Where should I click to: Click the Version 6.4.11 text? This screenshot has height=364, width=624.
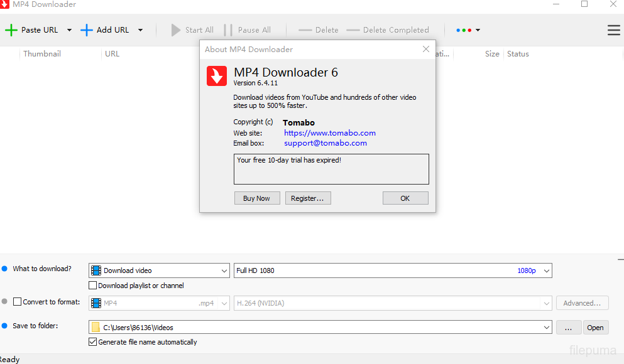tap(256, 83)
